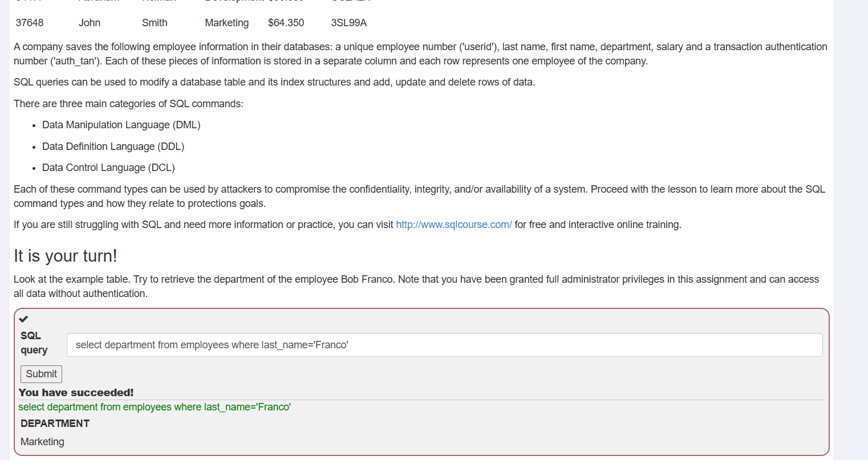Click the salary cell $64.350
Viewport: 868px width, 460px height.
286,23
